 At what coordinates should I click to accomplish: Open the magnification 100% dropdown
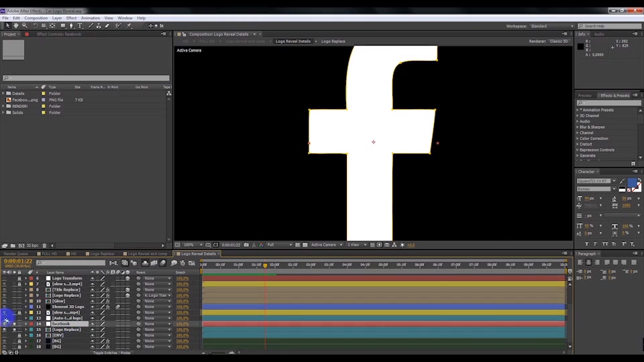193,245
